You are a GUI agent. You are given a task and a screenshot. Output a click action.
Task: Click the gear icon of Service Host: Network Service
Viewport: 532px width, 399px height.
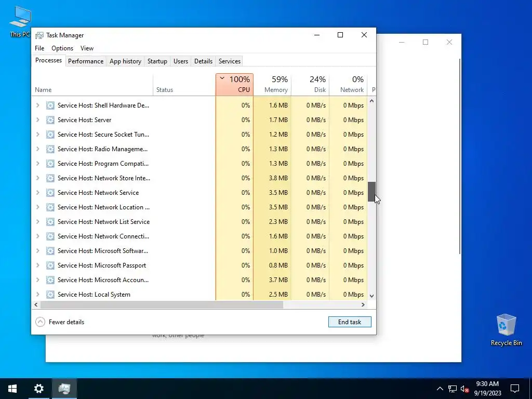(50, 193)
